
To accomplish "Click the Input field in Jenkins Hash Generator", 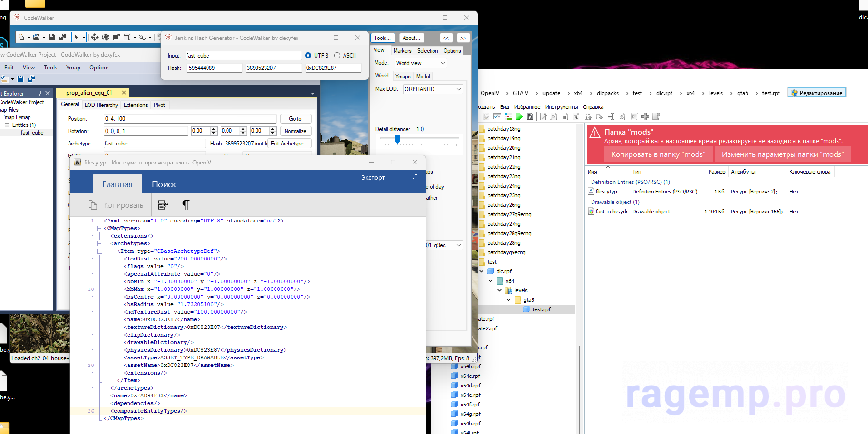I will [243, 56].
